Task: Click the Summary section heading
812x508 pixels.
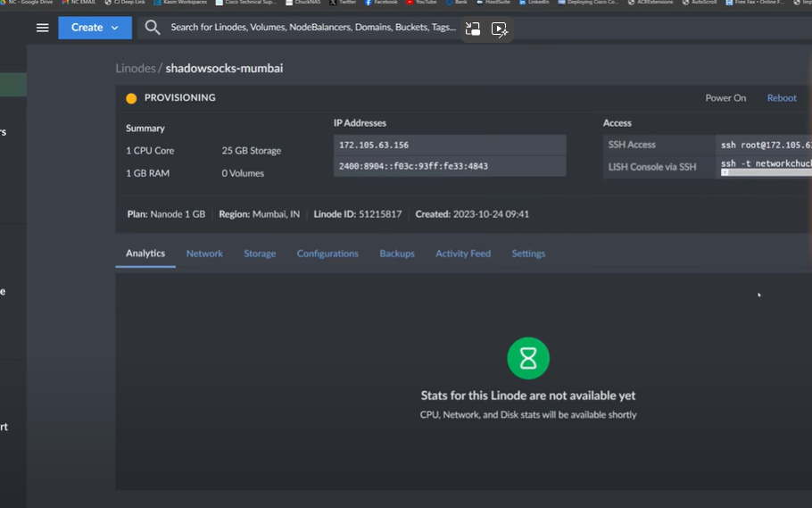Action: (x=145, y=129)
